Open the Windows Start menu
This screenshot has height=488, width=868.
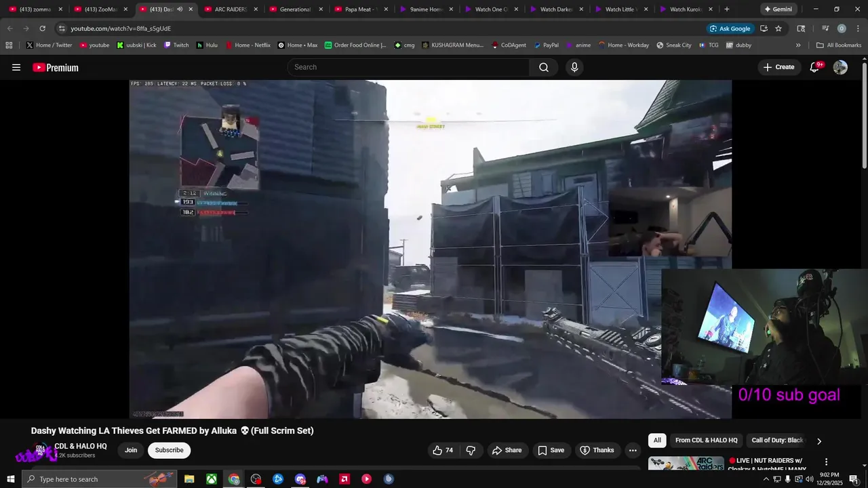11,479
